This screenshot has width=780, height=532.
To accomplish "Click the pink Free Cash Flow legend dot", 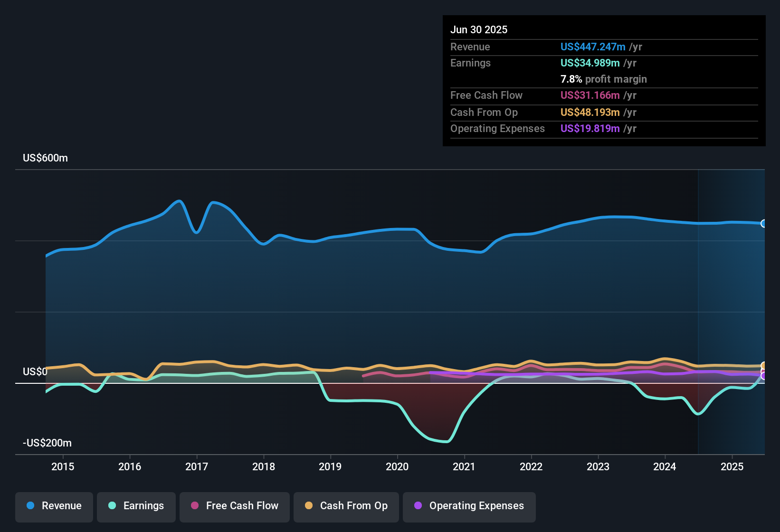I will pos(194,506).
